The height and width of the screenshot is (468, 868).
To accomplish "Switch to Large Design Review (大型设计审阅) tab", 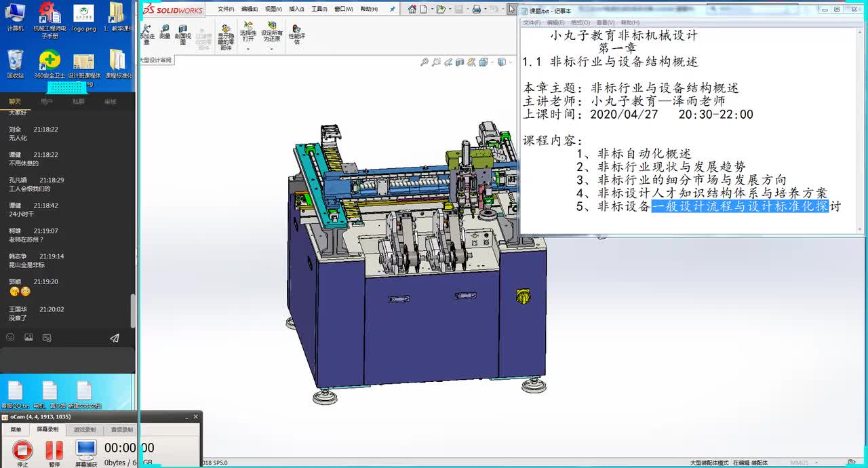I will pyautogui.click(x=155, y=60).
